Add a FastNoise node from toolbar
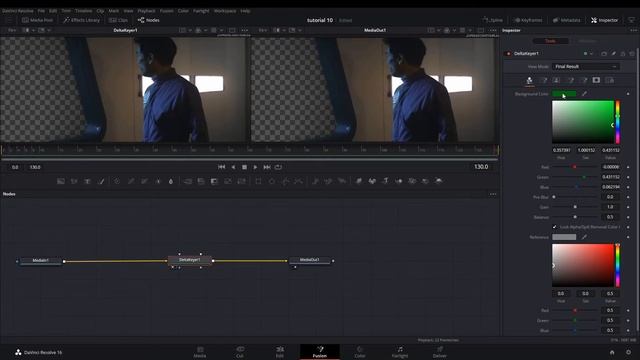The image size is (640, 360). [74, 181]
